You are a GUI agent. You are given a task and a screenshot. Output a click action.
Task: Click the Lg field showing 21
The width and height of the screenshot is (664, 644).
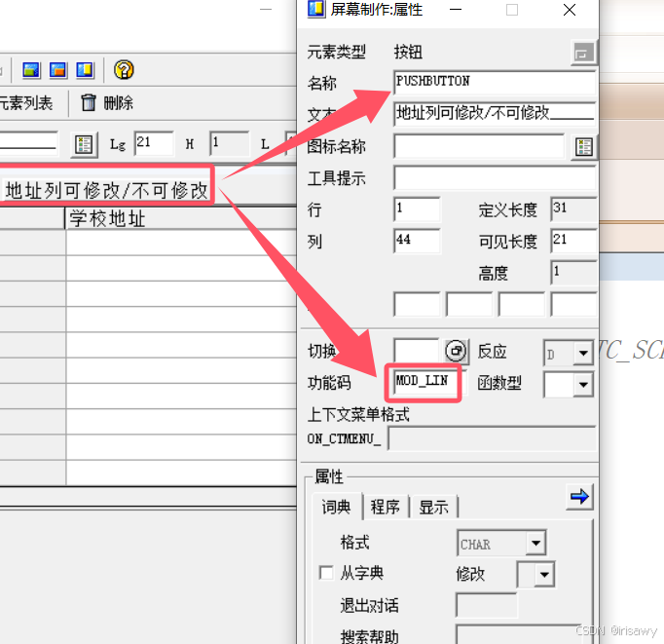click(154, 143)
